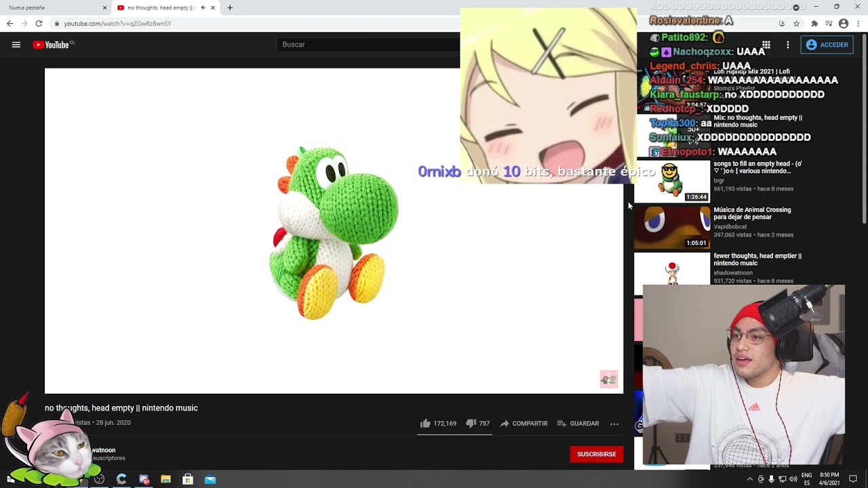Open the ENG language selector in taskbar

[x=807, y=479]
